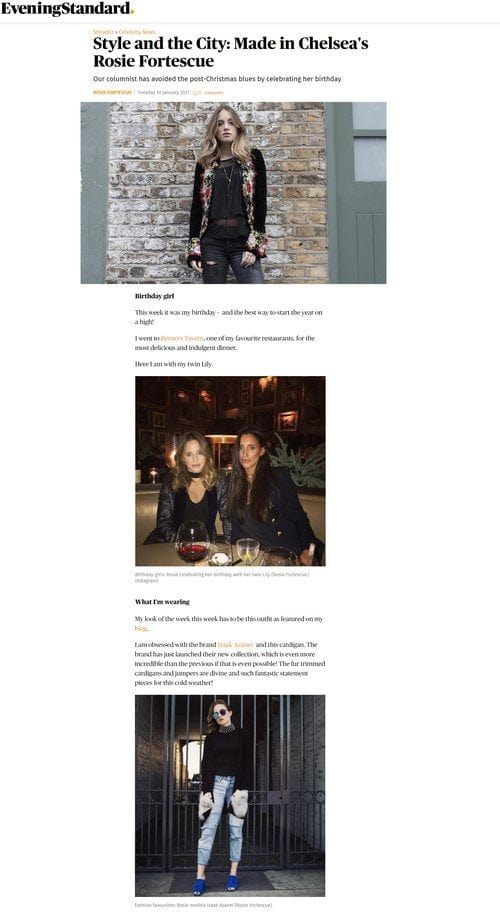Open the comments count link
Image resolution: width=500 pixels, height=916 pixels.
(x=212, y=92)
